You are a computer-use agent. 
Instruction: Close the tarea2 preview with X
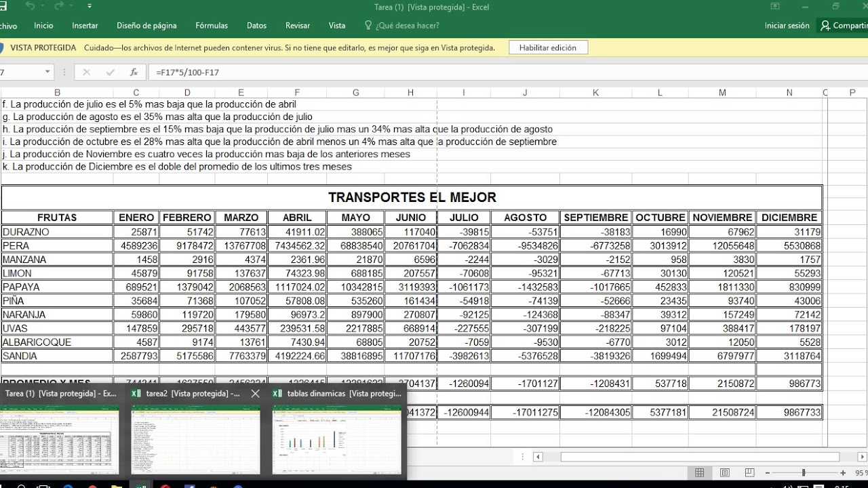(x=255, y=393)
